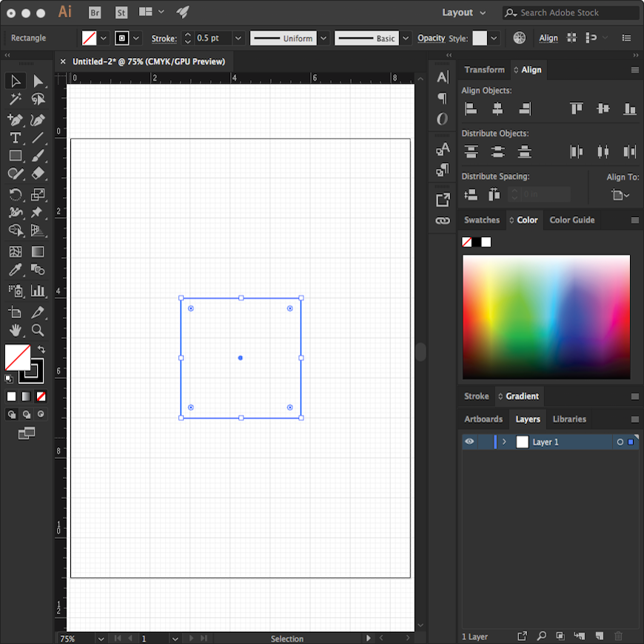Click Layer 1 target circle
644x644 pixels.
(x=620, y=442)
